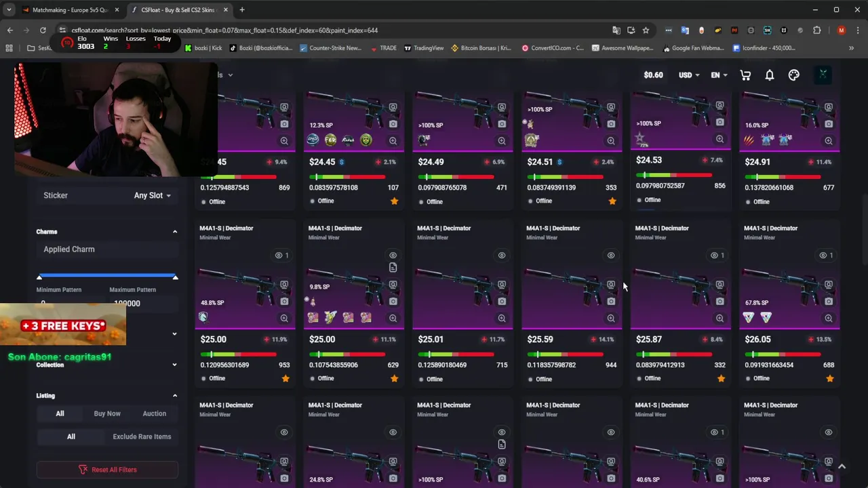Open a new browser tab
Screen dimensions: 868x488
[242, 9]
